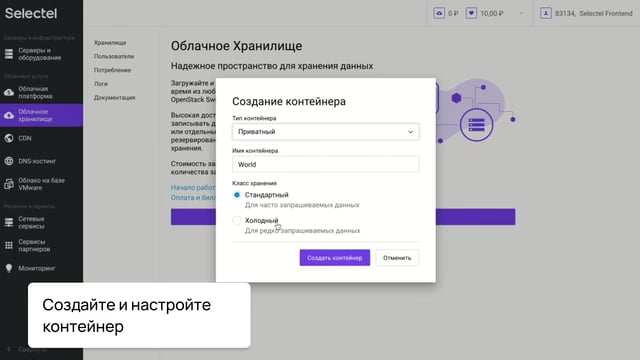Click Для редко запрашиваемых данных description
Screen dimensions: 640x360
pyautogui.click(x=302, y=231)
